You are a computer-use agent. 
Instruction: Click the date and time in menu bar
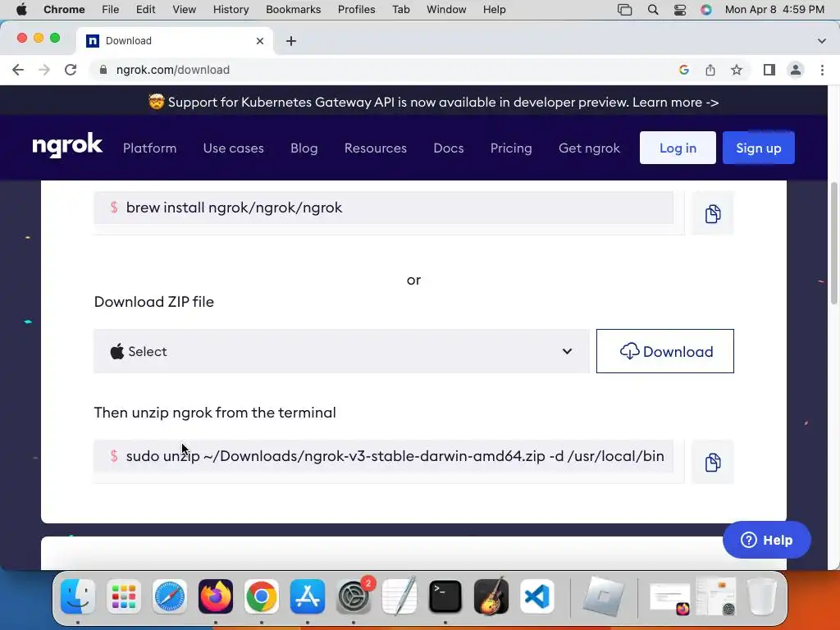[x=774, y=10]
